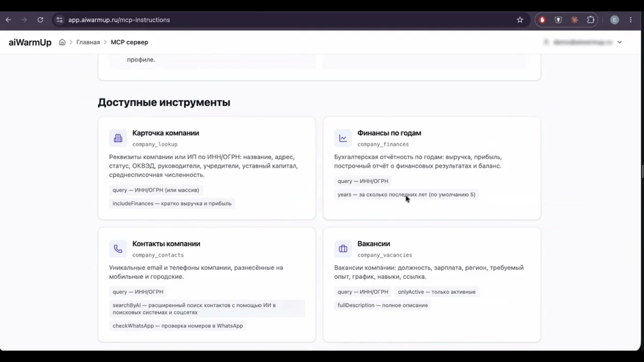Click the Уникальные email и телефоны description
The width and height of the screenshot is (644, 362).
196,272
